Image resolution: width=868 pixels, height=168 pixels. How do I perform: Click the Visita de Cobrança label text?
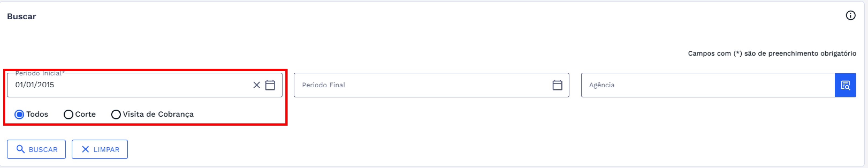click(x=158, y=114)
